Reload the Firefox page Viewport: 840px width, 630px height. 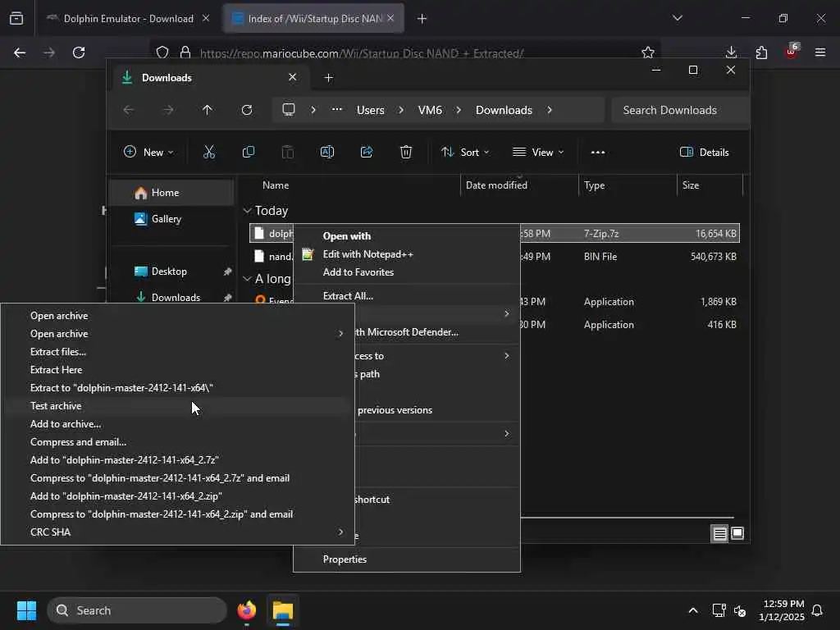tap(79, 52)
